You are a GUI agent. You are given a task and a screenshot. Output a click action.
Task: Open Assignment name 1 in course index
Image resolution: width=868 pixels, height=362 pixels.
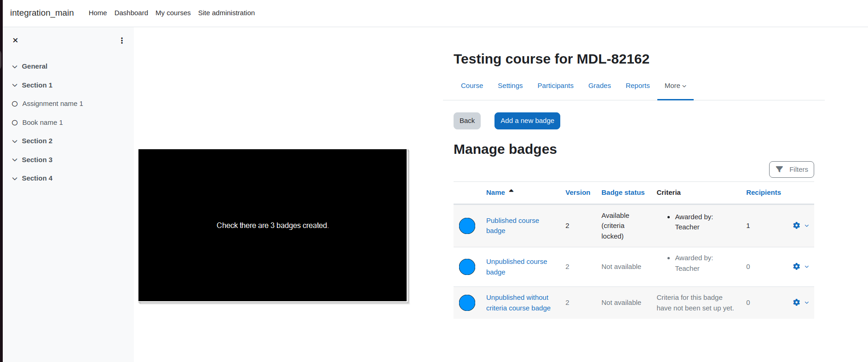point(52,104)
